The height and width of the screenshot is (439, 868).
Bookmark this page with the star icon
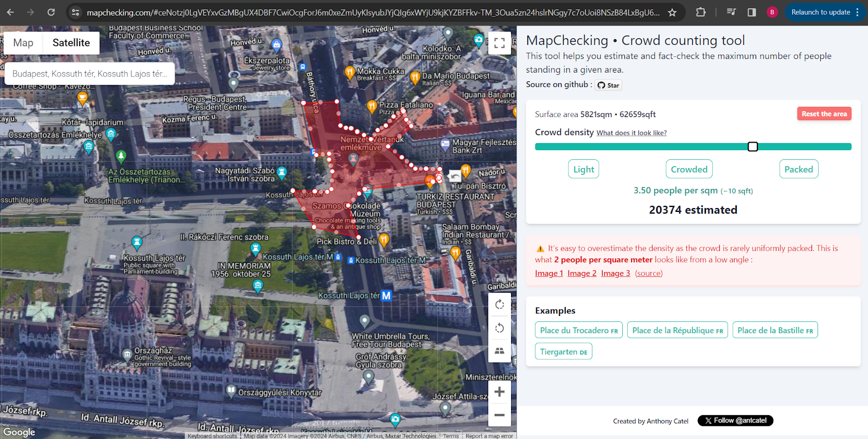[672, 12]
